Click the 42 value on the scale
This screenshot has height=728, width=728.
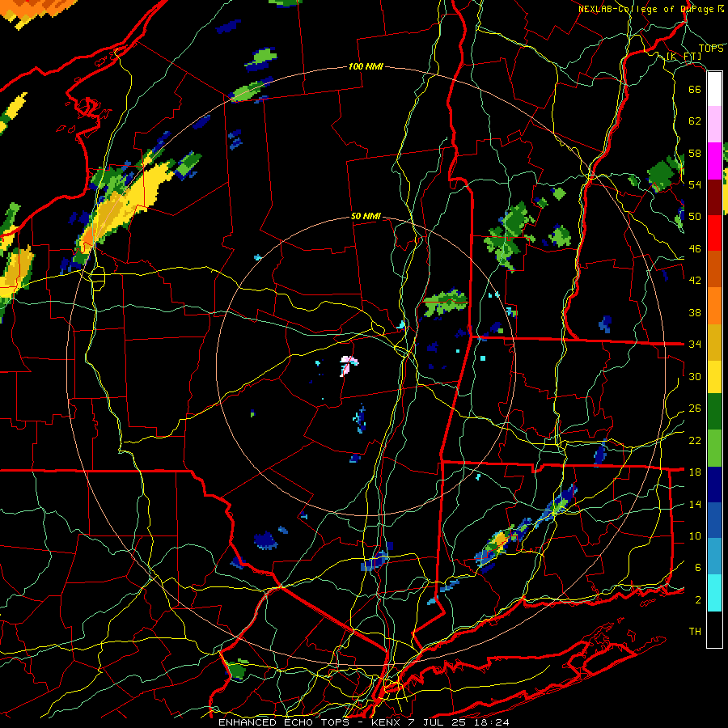[695, 281]
